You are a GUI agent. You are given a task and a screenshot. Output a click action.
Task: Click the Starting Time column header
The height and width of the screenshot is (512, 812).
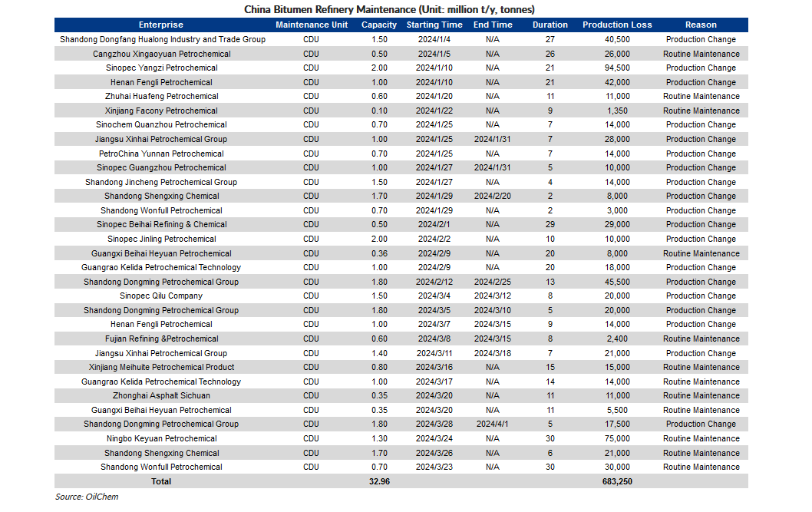click(434, 25)
